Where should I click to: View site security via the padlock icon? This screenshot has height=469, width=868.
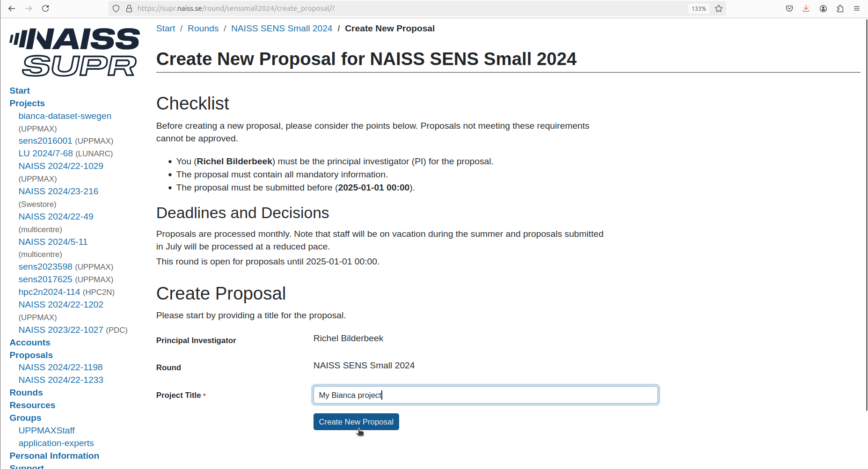(x=129, y=8)
